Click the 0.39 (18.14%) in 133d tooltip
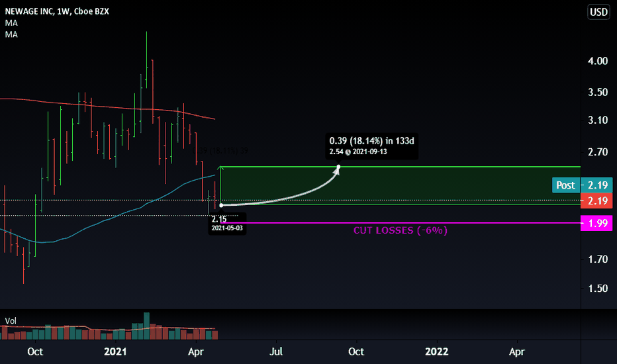Viewport: 617px width, 364px height. (371, 146)
